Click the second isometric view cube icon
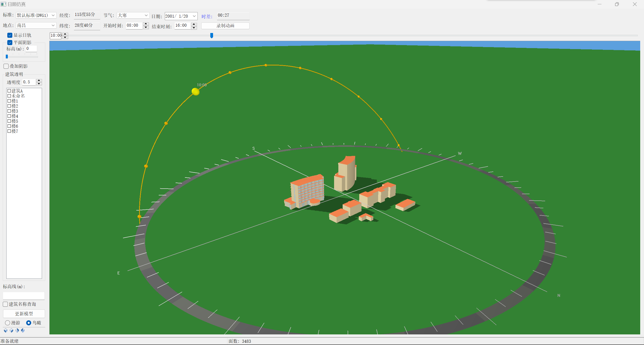The width and height of the screenshot is (644, 345). point(11,330)
